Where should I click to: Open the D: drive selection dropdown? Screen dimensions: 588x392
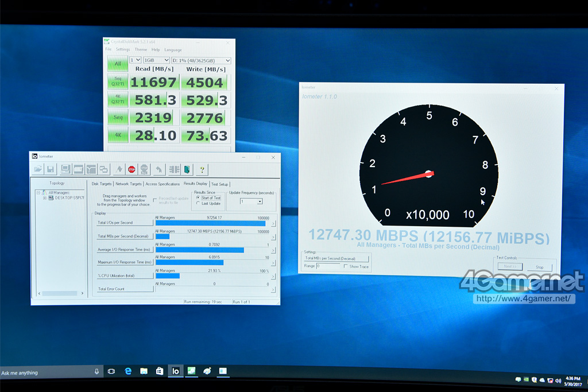click(x=201, y=60)
